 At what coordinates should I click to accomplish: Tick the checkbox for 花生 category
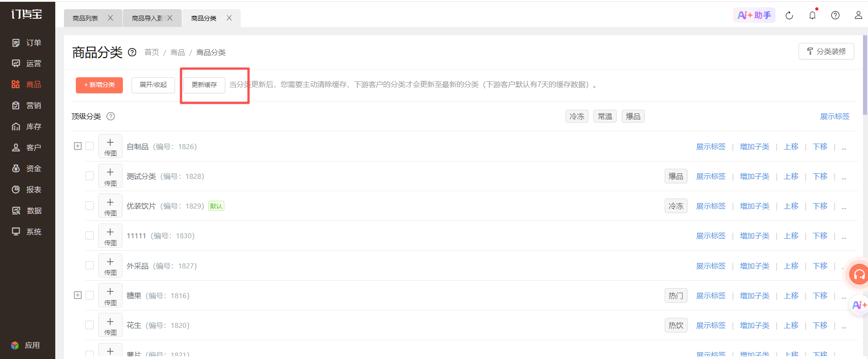[x=90, y=325]
